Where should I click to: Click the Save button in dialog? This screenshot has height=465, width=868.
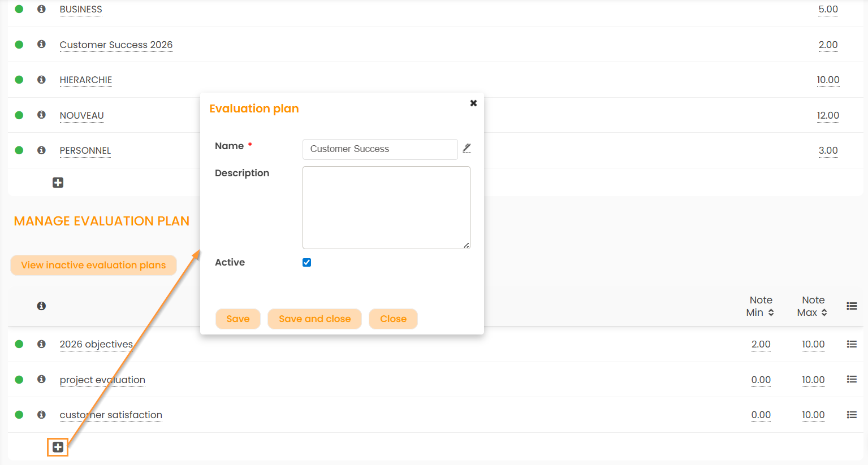pos(237,319)
